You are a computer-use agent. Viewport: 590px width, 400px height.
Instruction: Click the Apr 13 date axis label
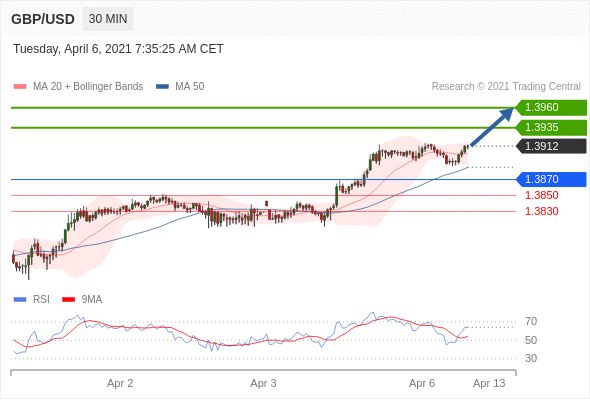489,383
